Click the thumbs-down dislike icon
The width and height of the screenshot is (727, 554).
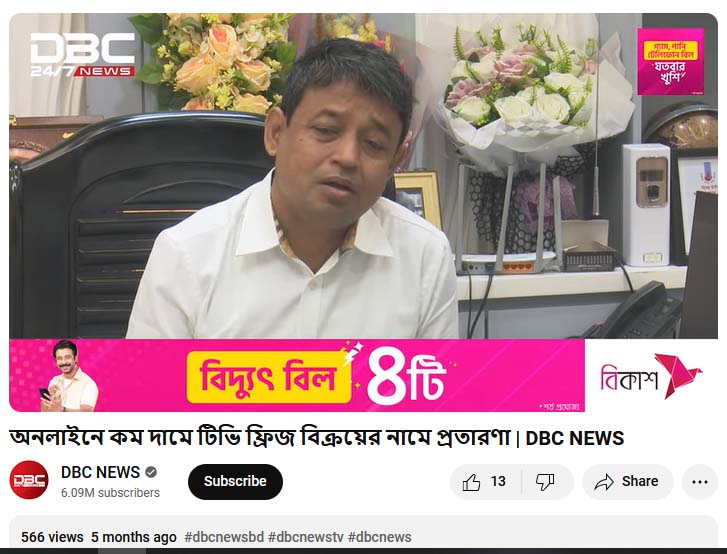pyautogui.click(x=545, y=482)
